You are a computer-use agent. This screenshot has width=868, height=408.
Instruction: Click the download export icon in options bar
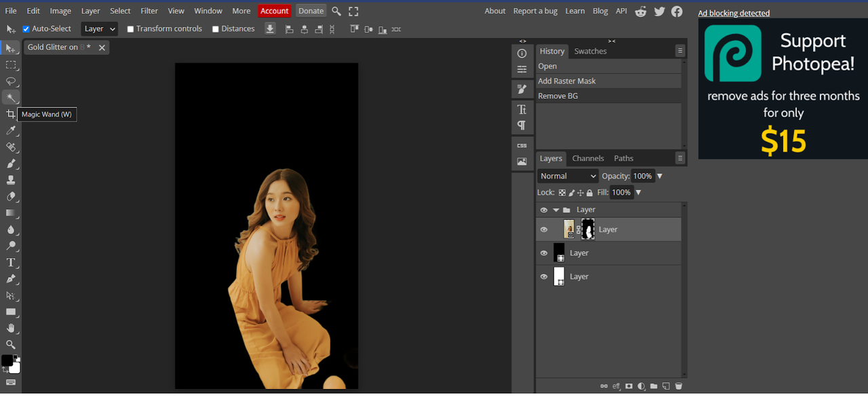click(x=270, y=29)
